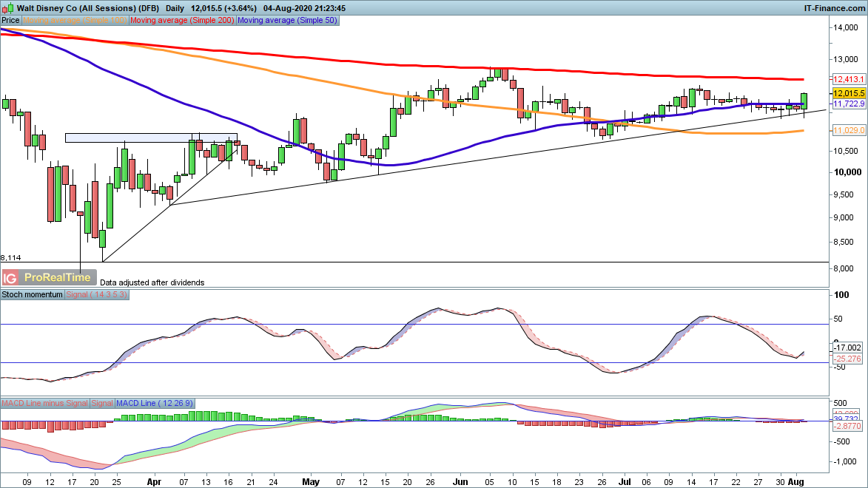Screen dimensions: 868x488
Task: Toggle the Moving average (Simple 100) label
Action: [75, 21]
